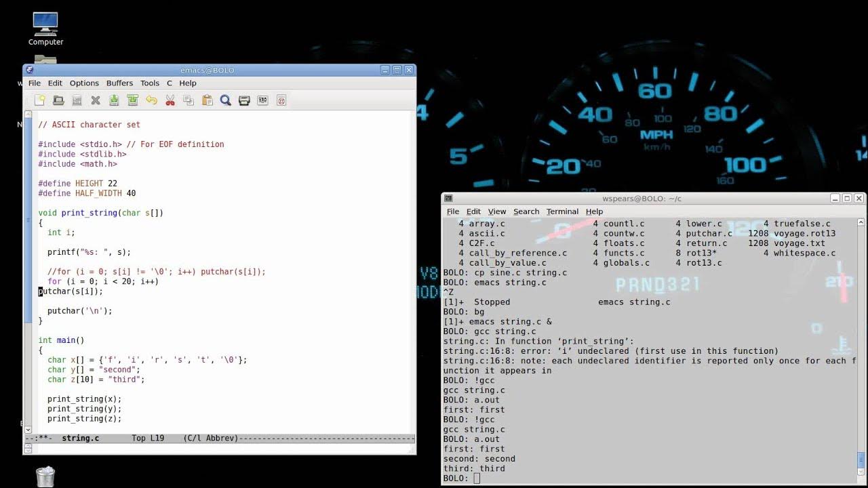This screenshot has height=488, width=868.
Task: Open the Customize preferences toolbar icon
Action: pos(263,100)
